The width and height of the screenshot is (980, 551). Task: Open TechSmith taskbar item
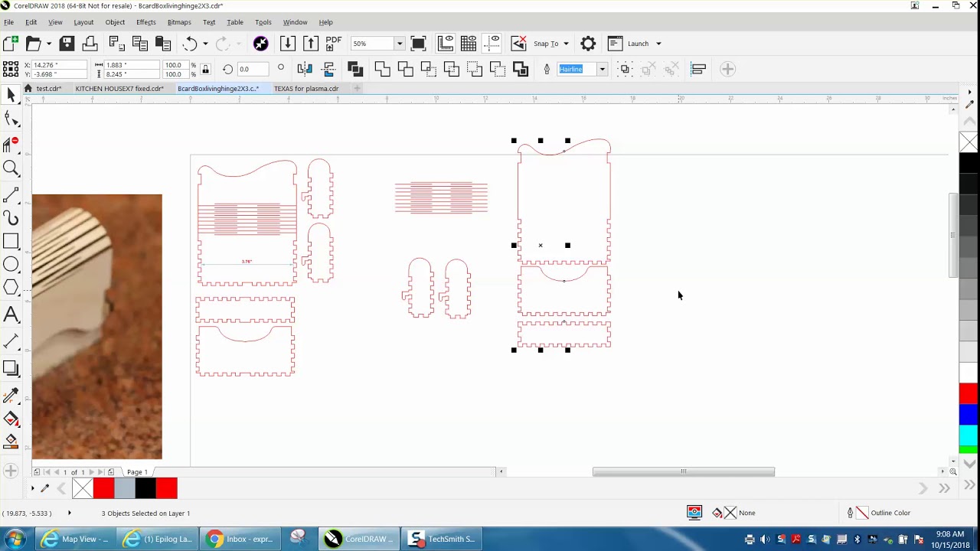(443, 539)
